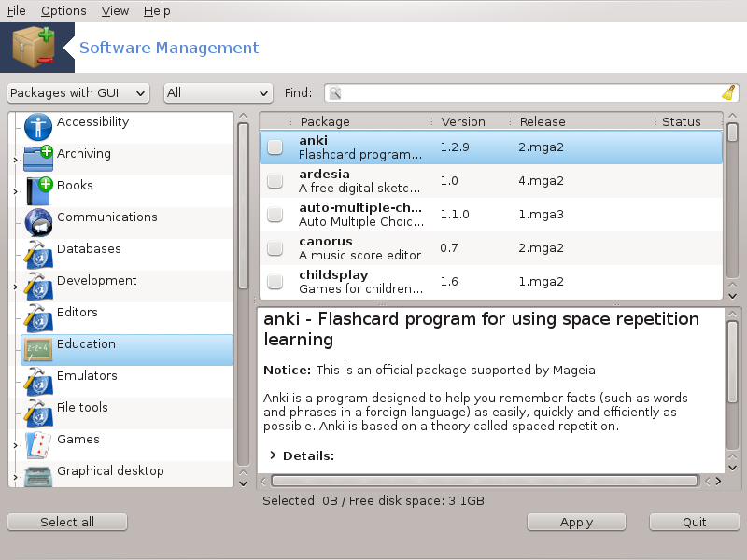
Task: Click the Select all button
Action: (67, 522)
